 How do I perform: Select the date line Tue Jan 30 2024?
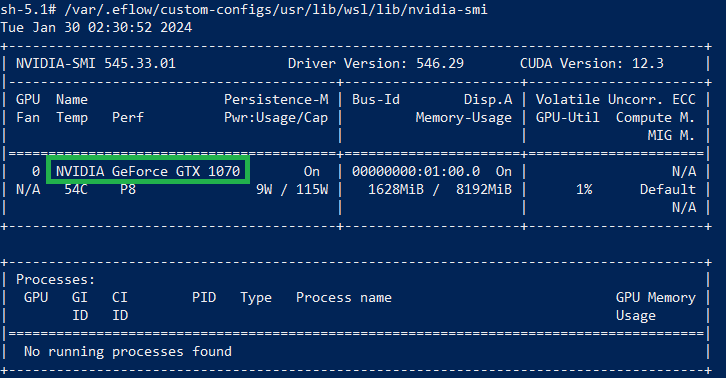tap(96, 27)
